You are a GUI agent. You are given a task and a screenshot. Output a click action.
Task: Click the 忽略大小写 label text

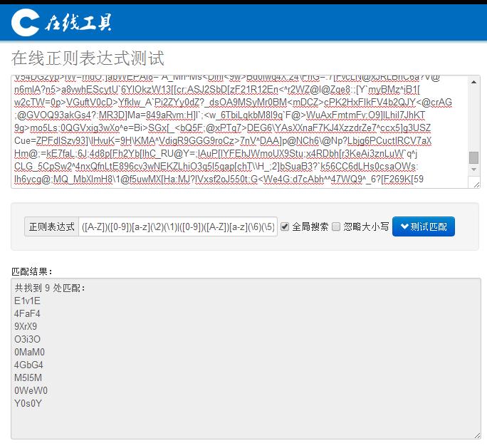click(x=366, y=226)
